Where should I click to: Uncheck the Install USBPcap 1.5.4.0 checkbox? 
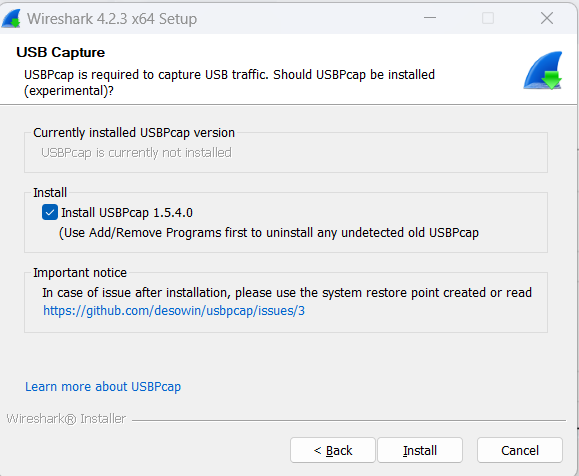click(49, 212)
